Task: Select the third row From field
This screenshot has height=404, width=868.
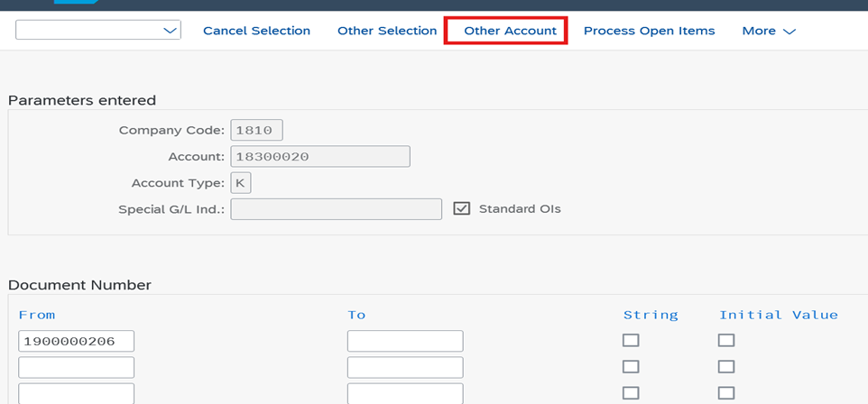Action: click(77, 393)
